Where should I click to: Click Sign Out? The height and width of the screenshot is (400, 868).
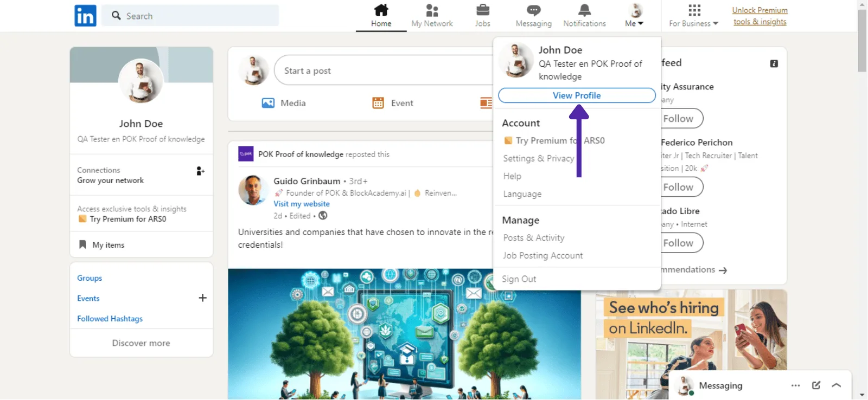(x=519, y=279)
